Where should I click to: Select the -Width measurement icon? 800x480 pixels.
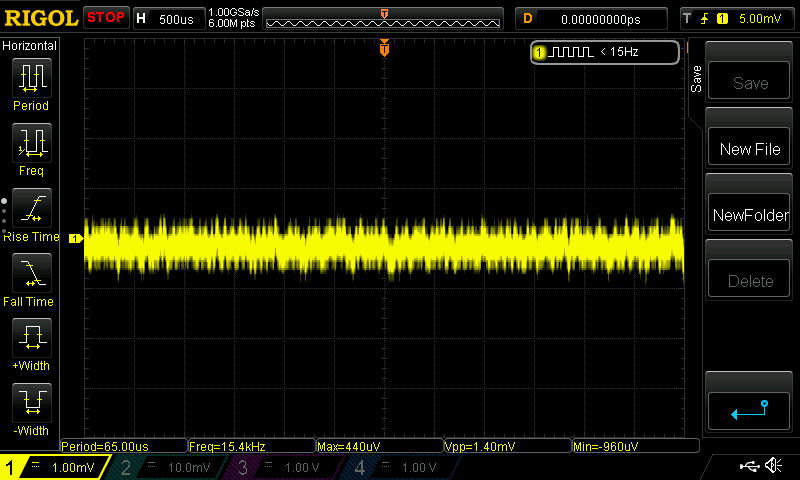(x=32, y=402)
